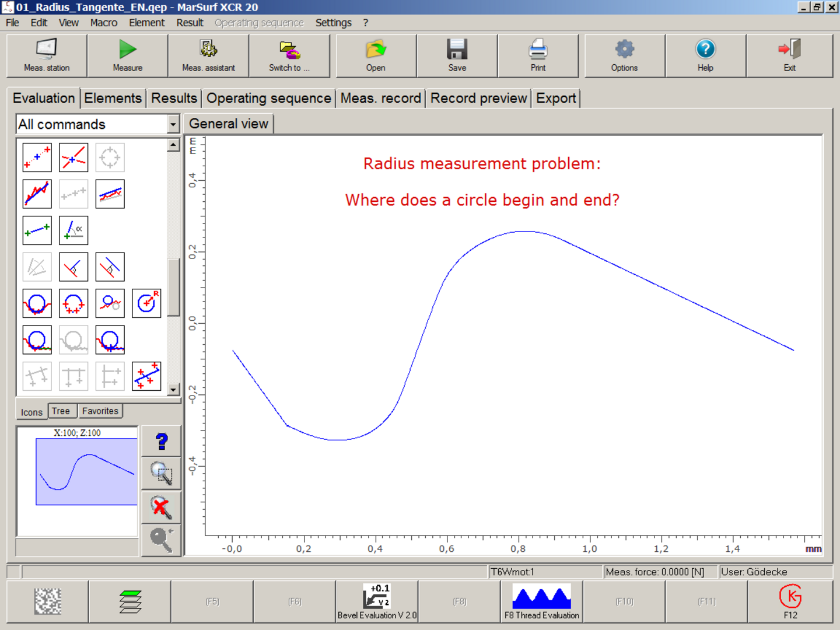Viewport: 840px width, 630px height.
Task: Select the circle with fixed radius R command
Action: [x=146, y=303]
